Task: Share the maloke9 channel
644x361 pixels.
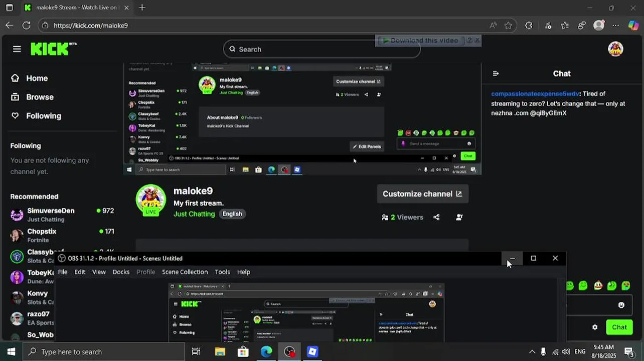Action: (x=436, y=217)
